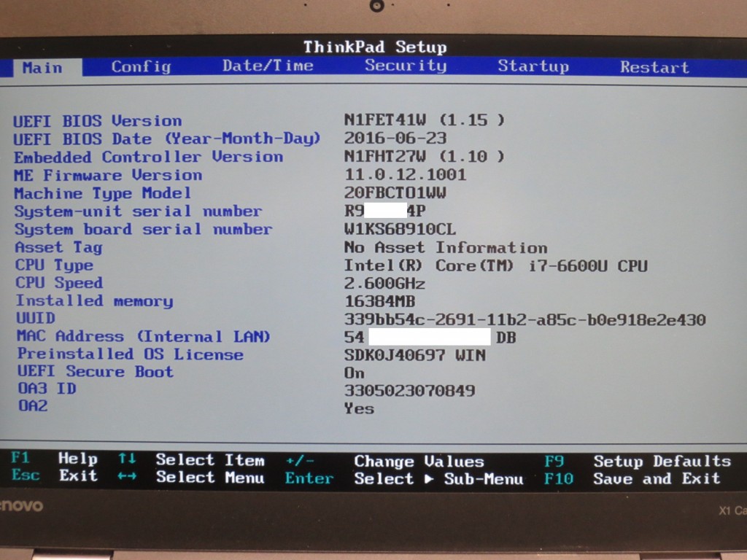Click the F1 Help hint
Screen dimensions: 747x560
(54, 459)
